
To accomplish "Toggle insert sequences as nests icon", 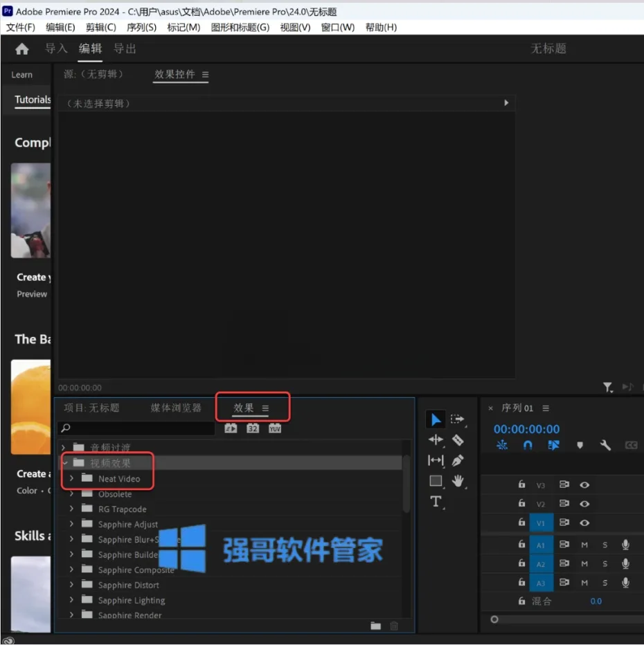I will [x=502, y=445].
